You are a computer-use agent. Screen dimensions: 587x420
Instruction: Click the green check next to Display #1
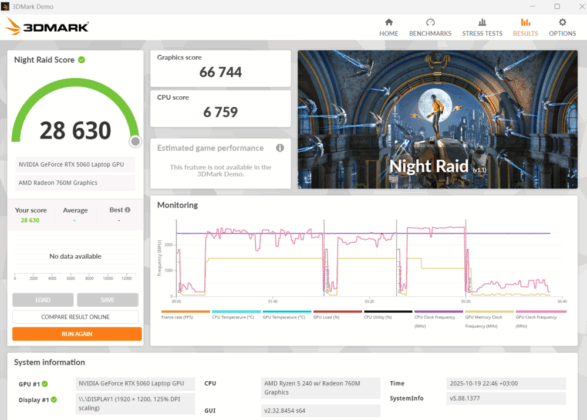[54, 400]
